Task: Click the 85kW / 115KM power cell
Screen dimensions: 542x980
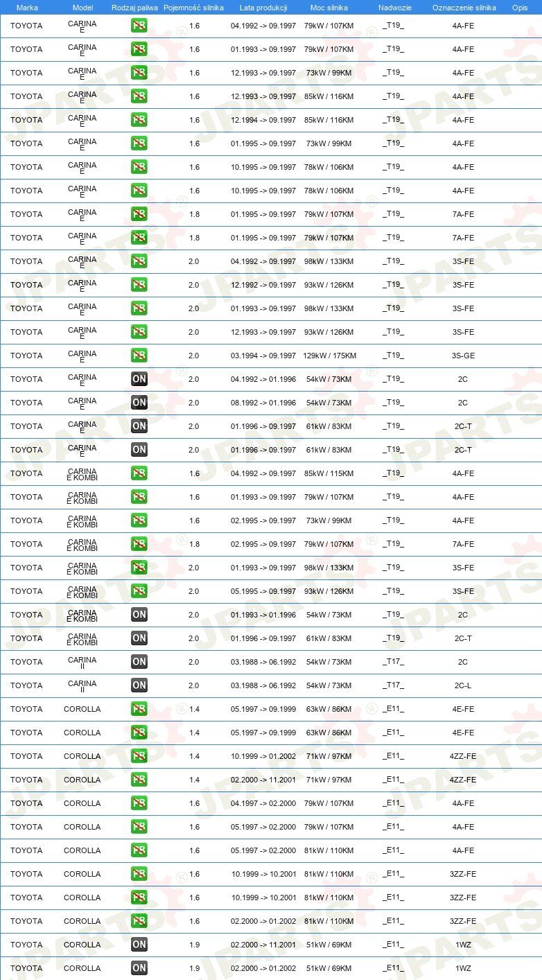Action: 329,473
